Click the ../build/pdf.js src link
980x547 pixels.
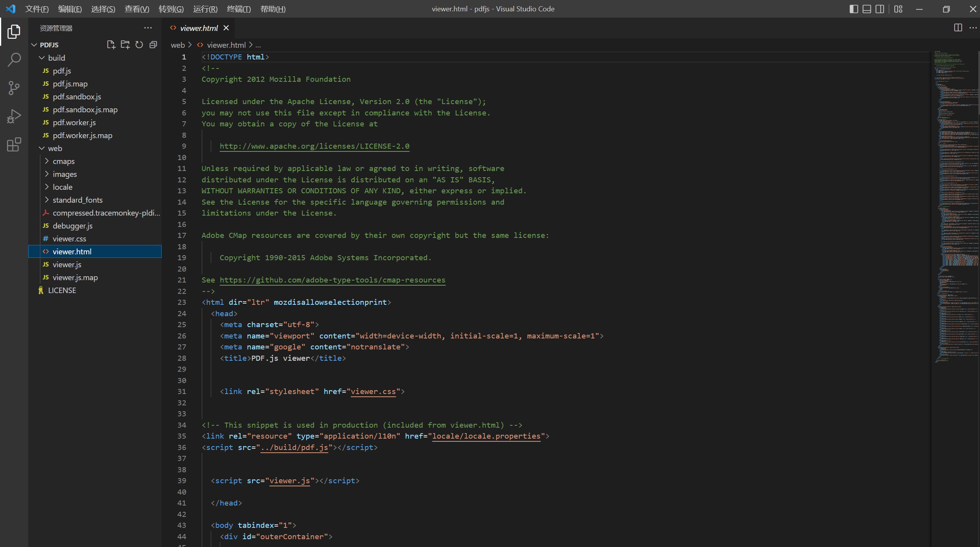coord(294,447)
